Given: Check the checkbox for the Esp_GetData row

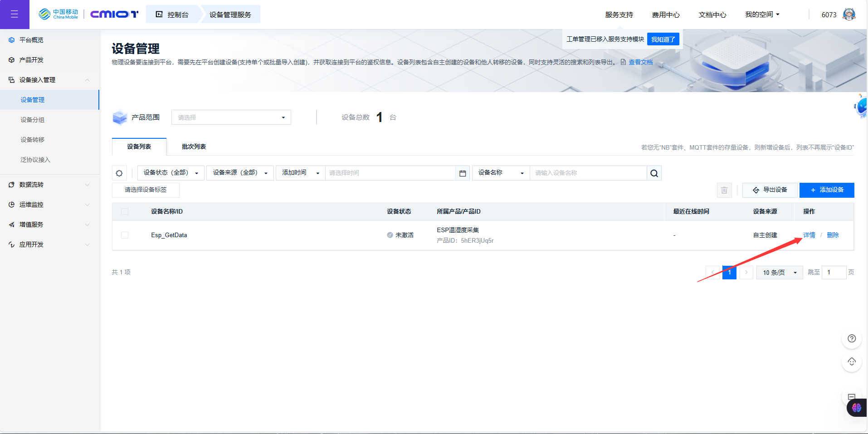Looking at the screenshot, I should click(x=125, y=235).
